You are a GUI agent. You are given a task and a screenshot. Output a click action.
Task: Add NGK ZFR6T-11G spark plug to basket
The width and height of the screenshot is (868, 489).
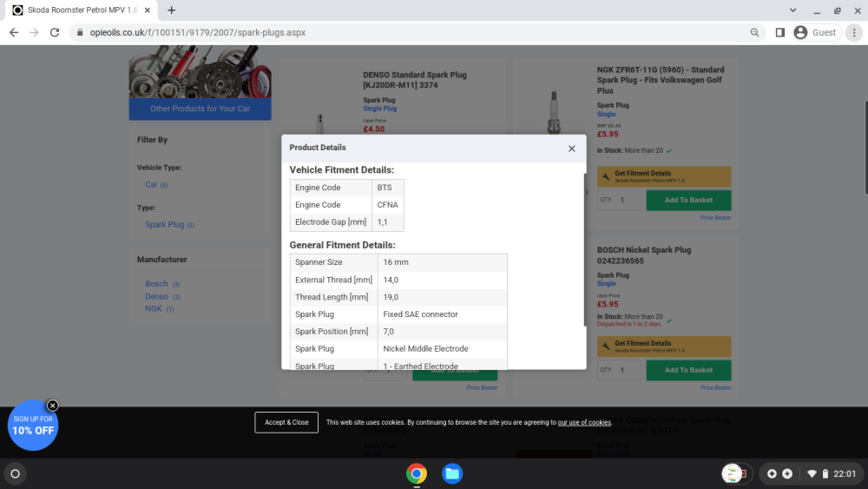tap(688, 200)
